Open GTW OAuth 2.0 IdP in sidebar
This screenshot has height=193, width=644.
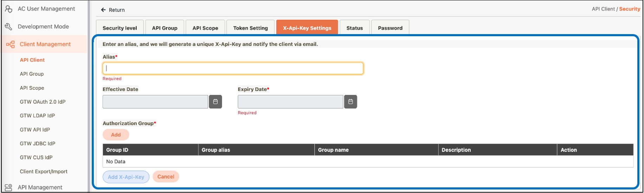click(43, 102)
